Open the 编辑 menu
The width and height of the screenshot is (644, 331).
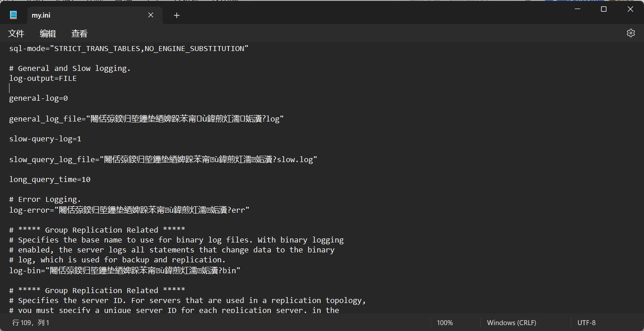(x=48, y=33)
